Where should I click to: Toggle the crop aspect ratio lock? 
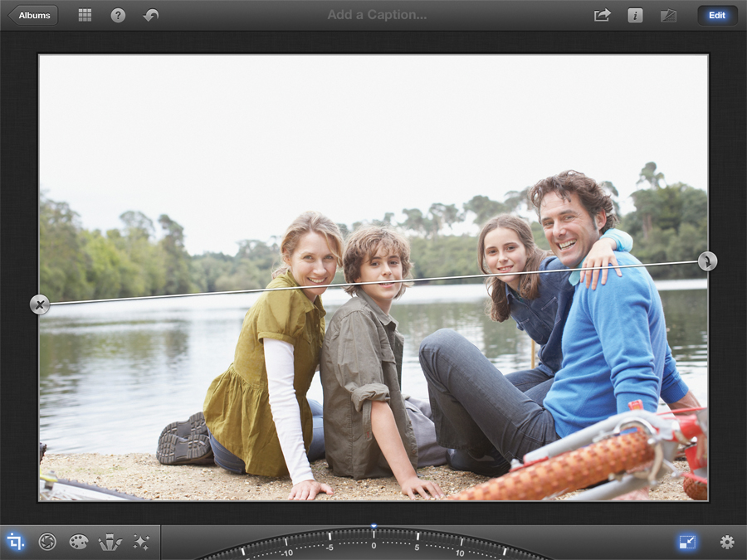coord(687,542)
